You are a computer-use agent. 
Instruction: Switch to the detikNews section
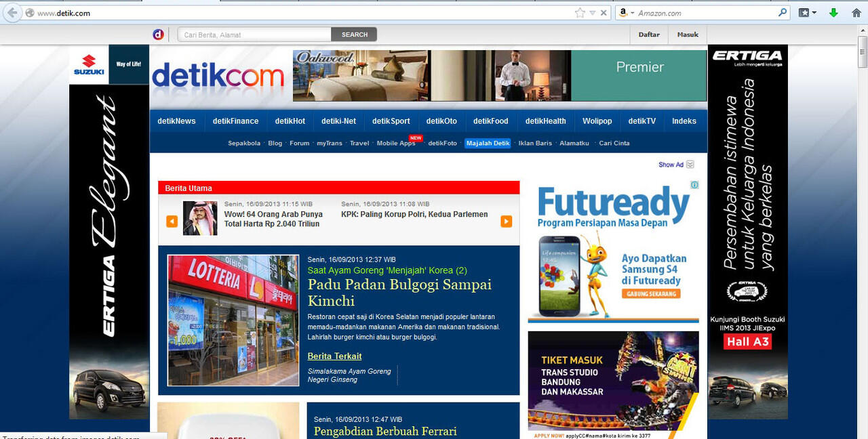pyautogui.click(x=176, y=121)
